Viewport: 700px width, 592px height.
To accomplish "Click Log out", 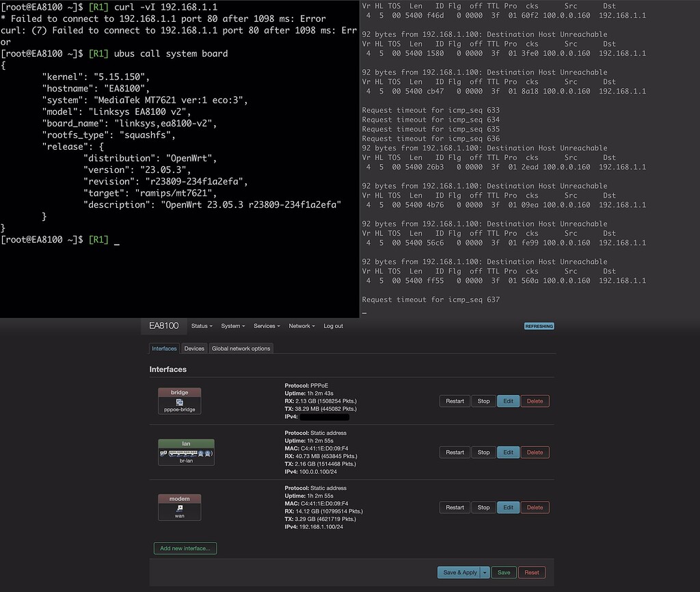I will coord(333,326).
